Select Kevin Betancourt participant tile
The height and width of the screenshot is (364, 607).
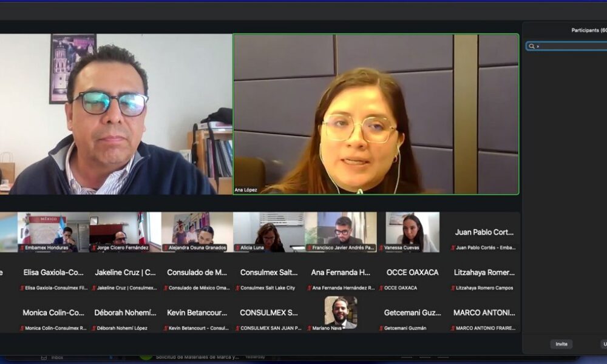pyautogui.click(x=197, y=312)
